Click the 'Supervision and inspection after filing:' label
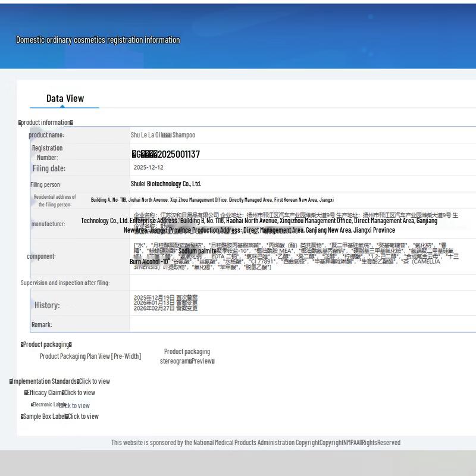This screenshot has width=476, height=476. 65,283
